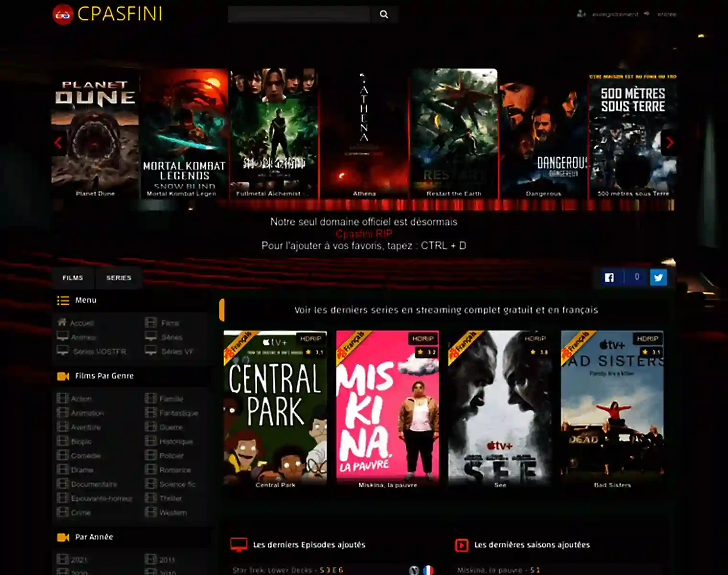Click the Films Par Genre camera icon

click(63, 376)
